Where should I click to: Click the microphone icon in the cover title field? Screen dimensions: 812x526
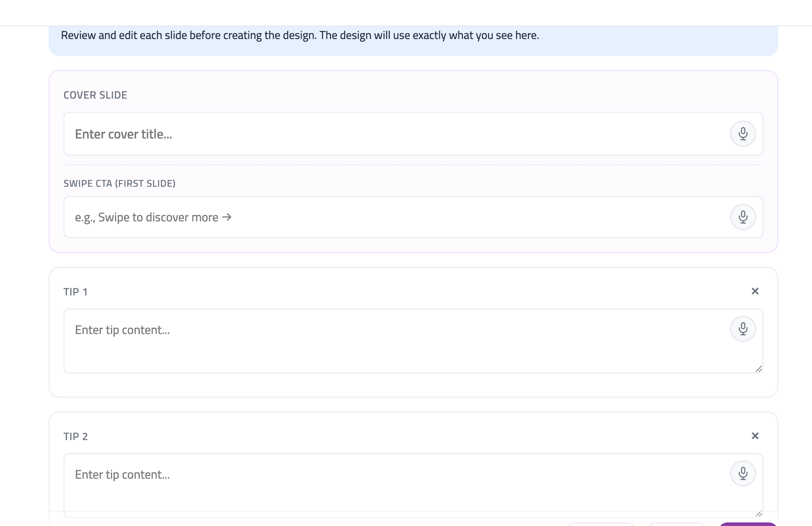[743, 134]
